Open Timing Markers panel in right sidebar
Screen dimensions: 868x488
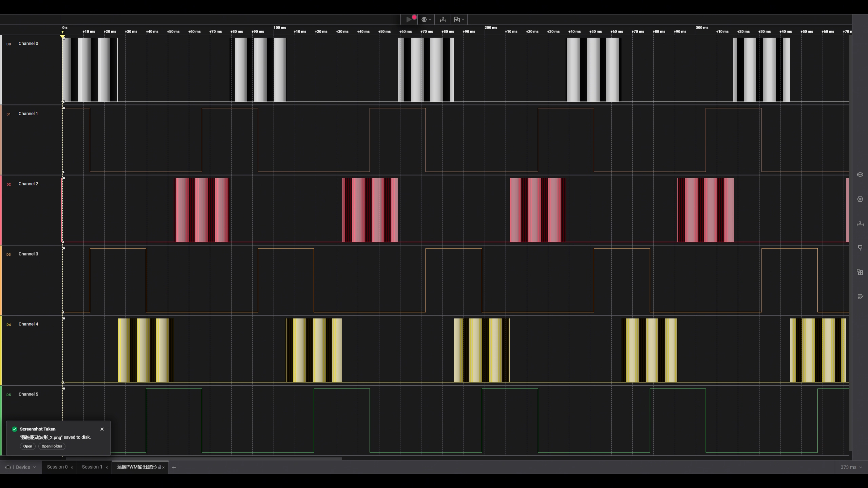860,248
